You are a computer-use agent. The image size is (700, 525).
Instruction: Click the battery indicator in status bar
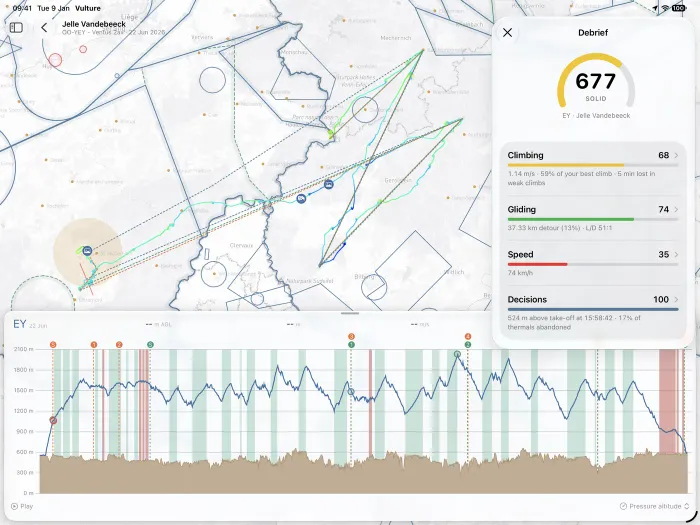pos(679,8)
